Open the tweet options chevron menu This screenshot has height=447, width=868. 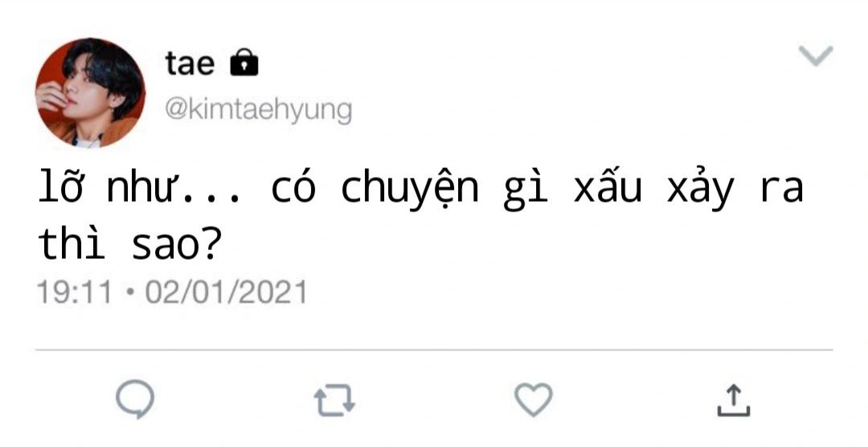pyautogui.click(x=816, y=56)
